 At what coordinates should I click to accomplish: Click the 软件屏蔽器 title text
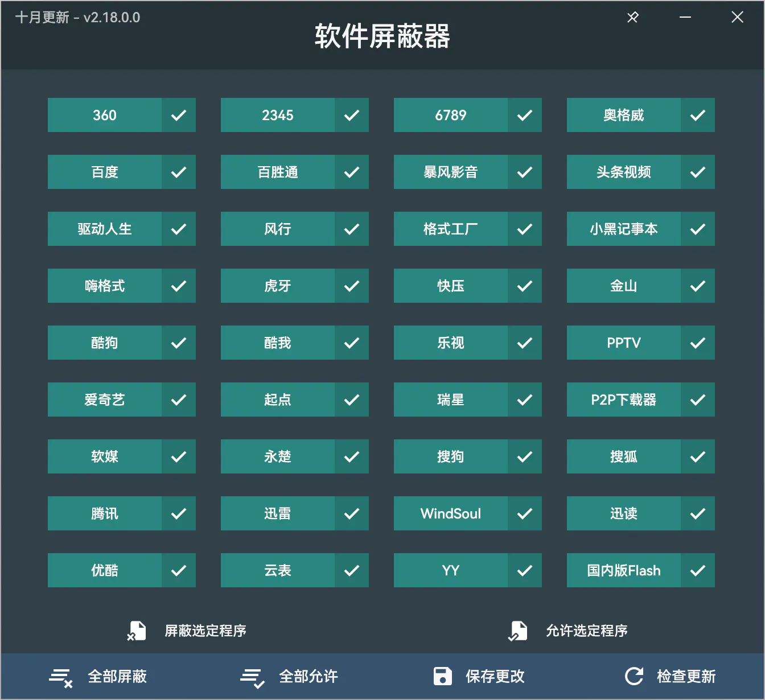(x=382, y=36)
